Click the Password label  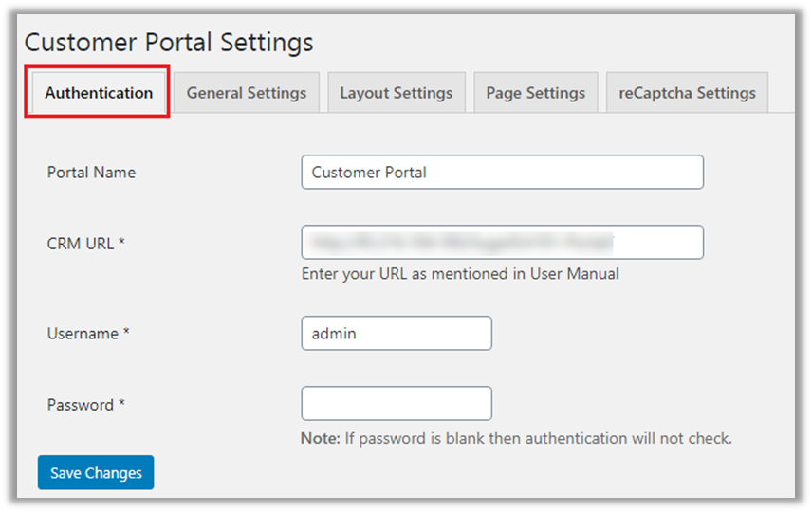coord(81,405)
